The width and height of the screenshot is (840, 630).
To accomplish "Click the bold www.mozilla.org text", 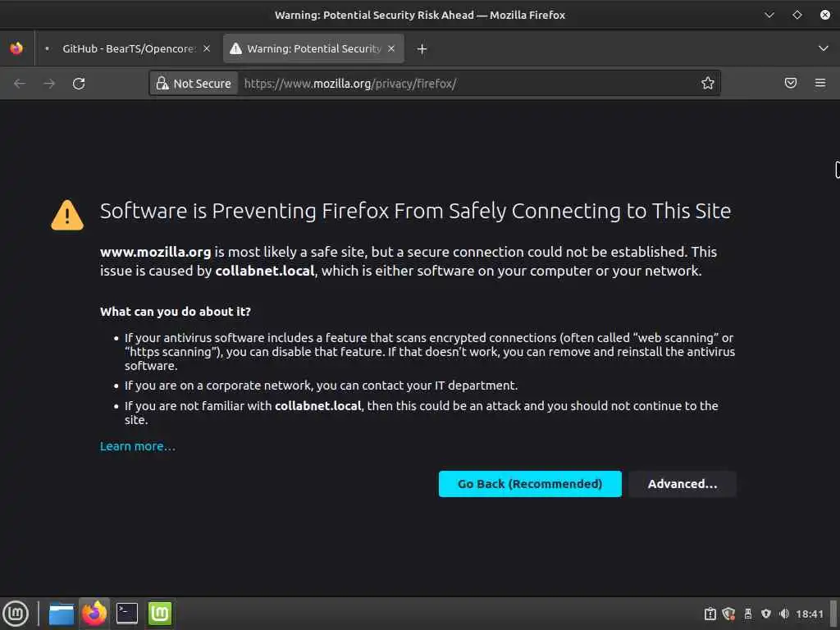I will [x=155, y=252].
